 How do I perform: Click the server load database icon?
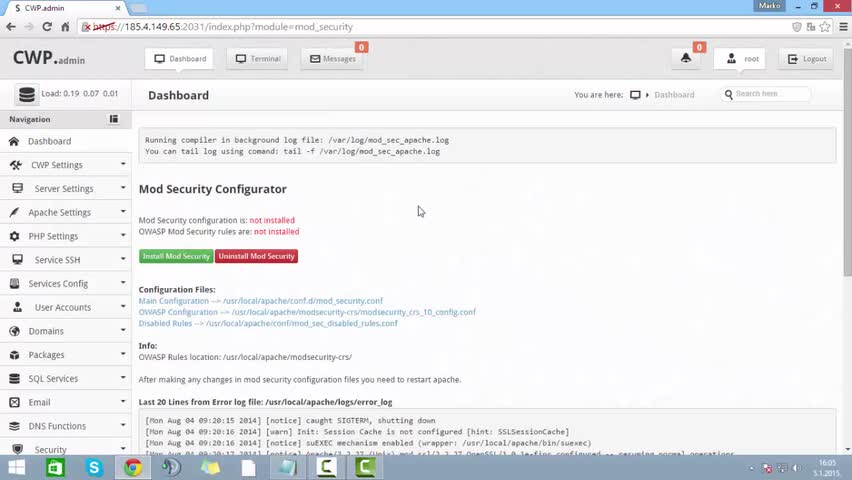click(x=27, y=94)
